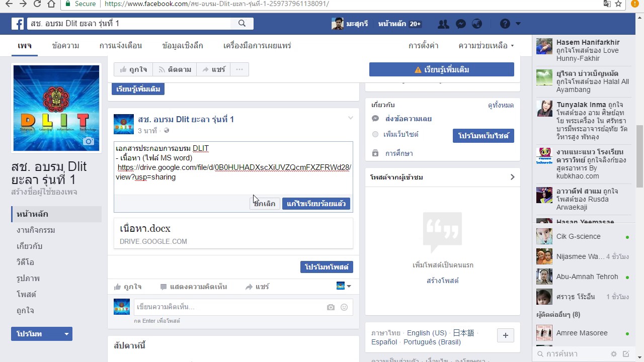644x362 pixels.
Task: Click the post edit text area
Action: [233, 168]
